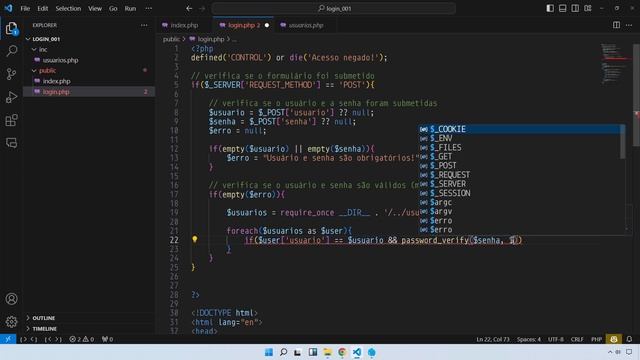Open the Extensions view
Screen dimensions: 640x360
coord(11,120)
